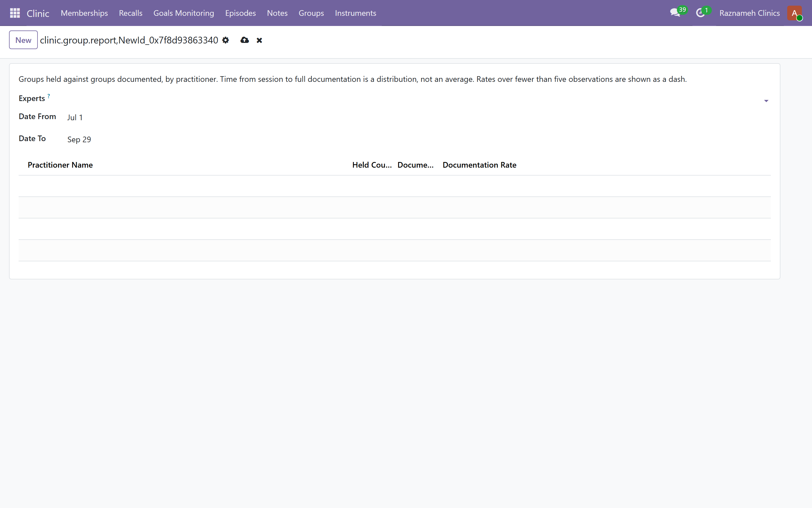Screen dimensions: 812x508
Task: Discard changes with the X icon
Action: pos(259,40)
